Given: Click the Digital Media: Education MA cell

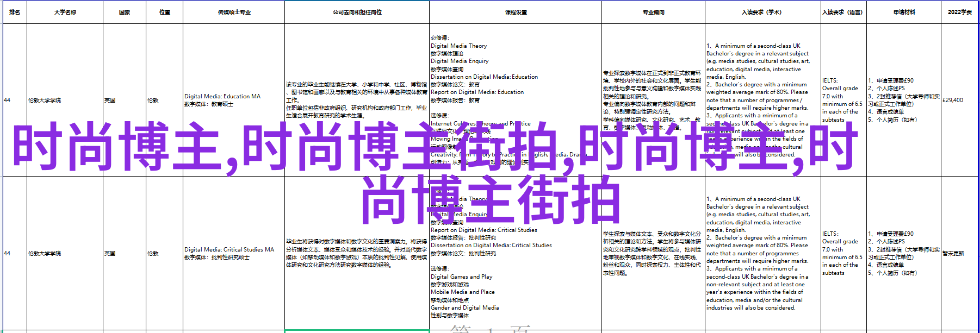Looking at the screenshot, I should (233, 100).
